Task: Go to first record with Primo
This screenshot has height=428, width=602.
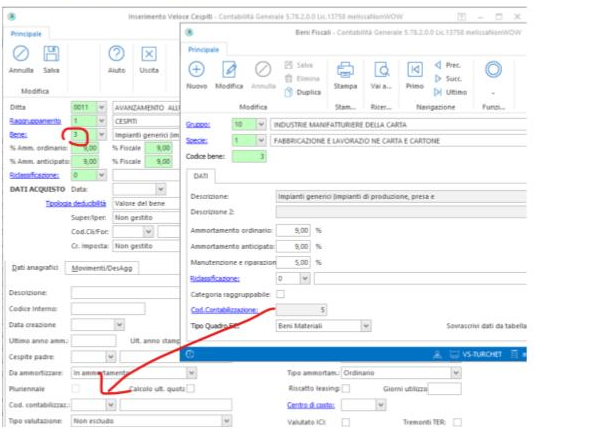Action: tap(415, 69)
